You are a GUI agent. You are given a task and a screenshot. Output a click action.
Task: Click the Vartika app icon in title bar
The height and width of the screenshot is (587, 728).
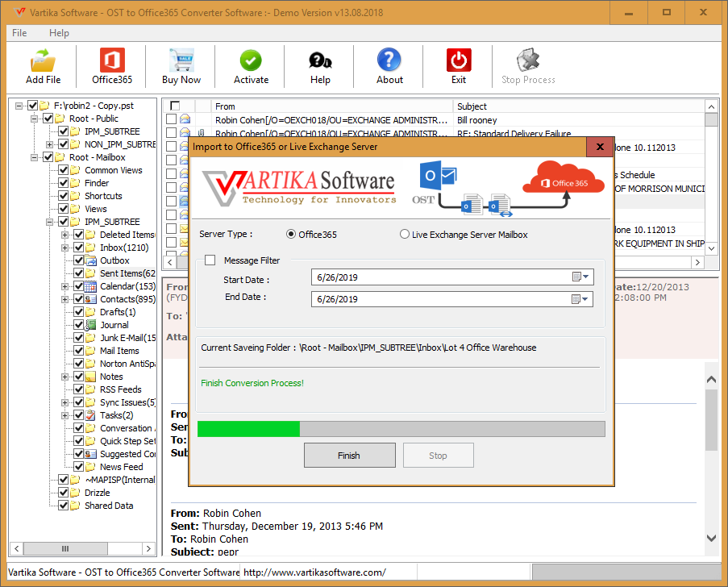[19, 12]
